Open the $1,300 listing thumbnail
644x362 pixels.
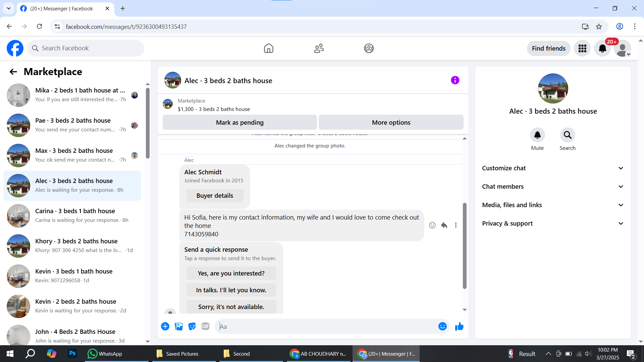[x=168, y=104]
